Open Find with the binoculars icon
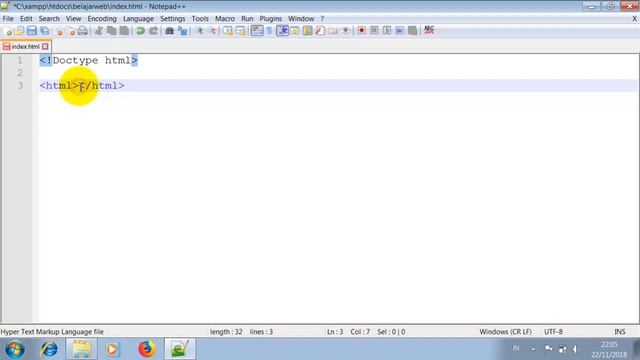This screenshot has height=360, width=640. tap(169, 31)
